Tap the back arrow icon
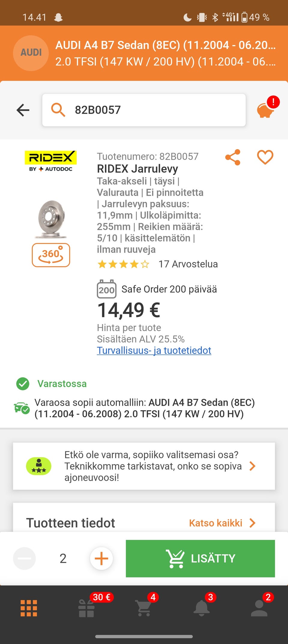Screen dimensions: 288x644 coord(23,110)
